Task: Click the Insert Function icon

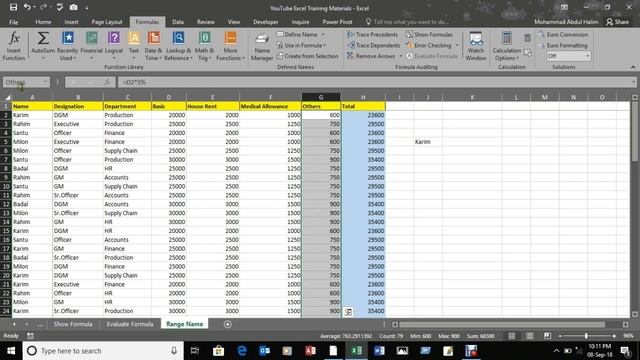Action: 14,47
